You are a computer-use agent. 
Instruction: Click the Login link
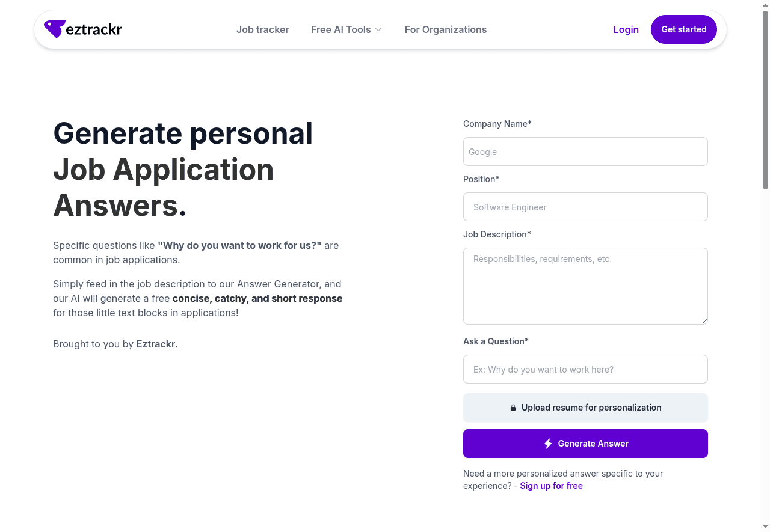pyautogui.click(x=626, y=29)
